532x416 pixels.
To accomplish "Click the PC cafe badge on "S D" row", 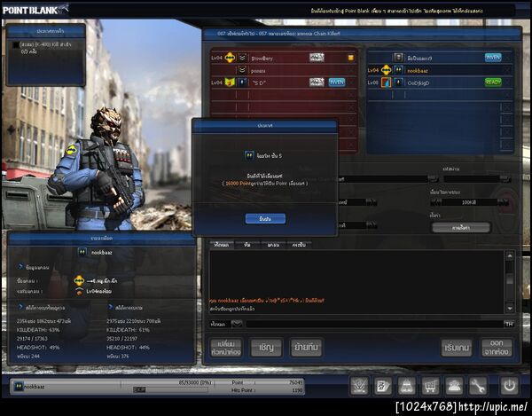I will click(x=317, y=82).
